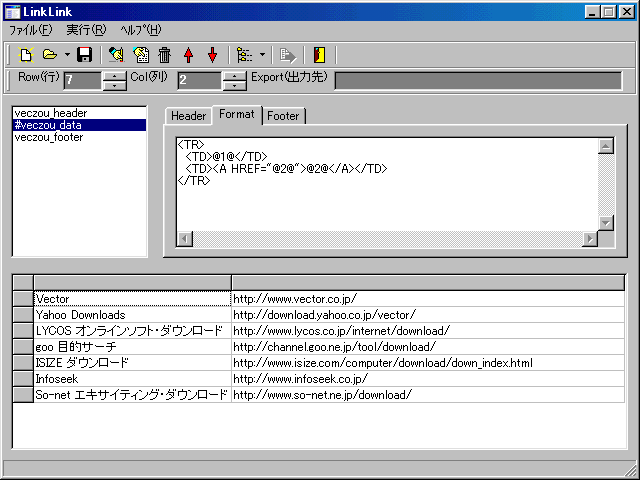Select #veczou_data in the list
Screen dimensions: 640x480
tap(80, 125)
